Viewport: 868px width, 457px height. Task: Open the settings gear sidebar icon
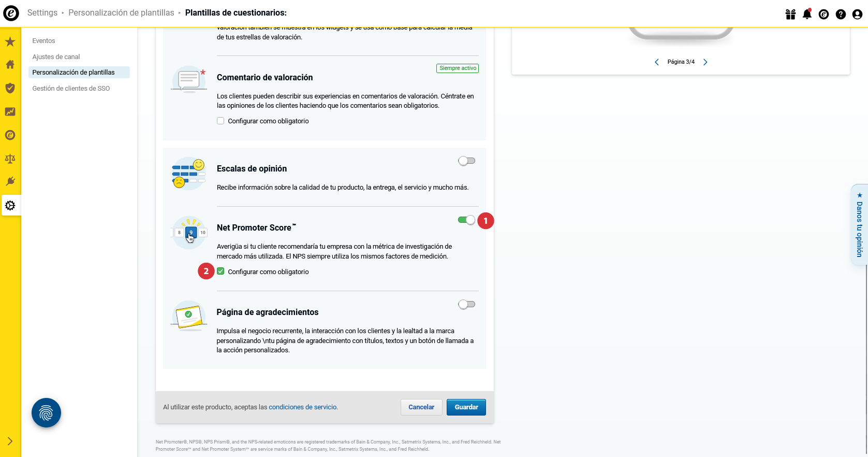tap(10, 206)
